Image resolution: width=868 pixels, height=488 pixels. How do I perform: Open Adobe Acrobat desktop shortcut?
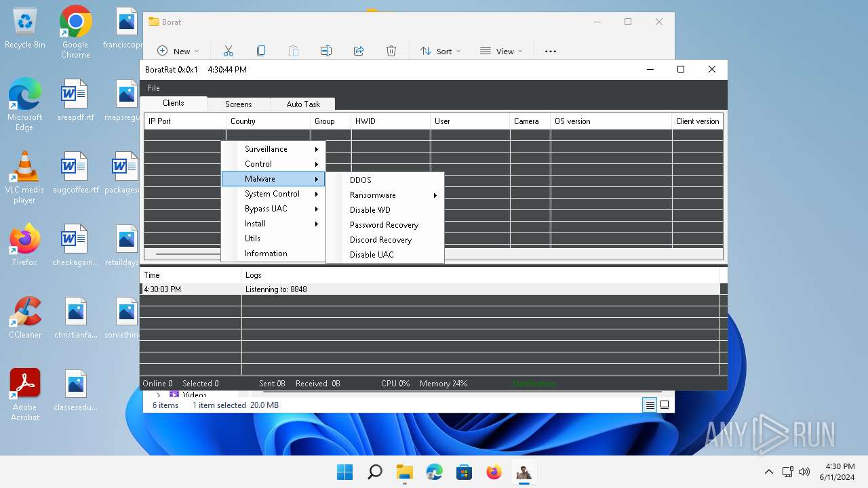pyautogui.click(x=24, y=394)
